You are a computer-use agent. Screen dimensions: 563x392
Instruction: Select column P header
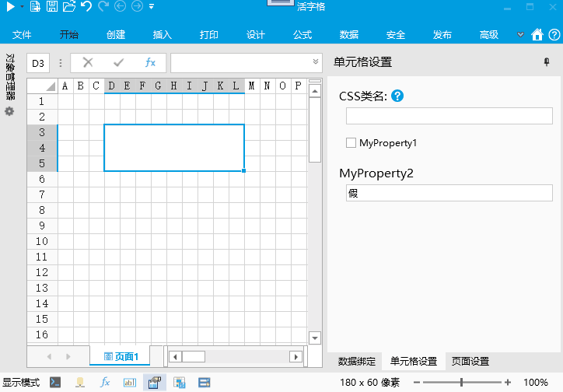click(x=299, y=86)
